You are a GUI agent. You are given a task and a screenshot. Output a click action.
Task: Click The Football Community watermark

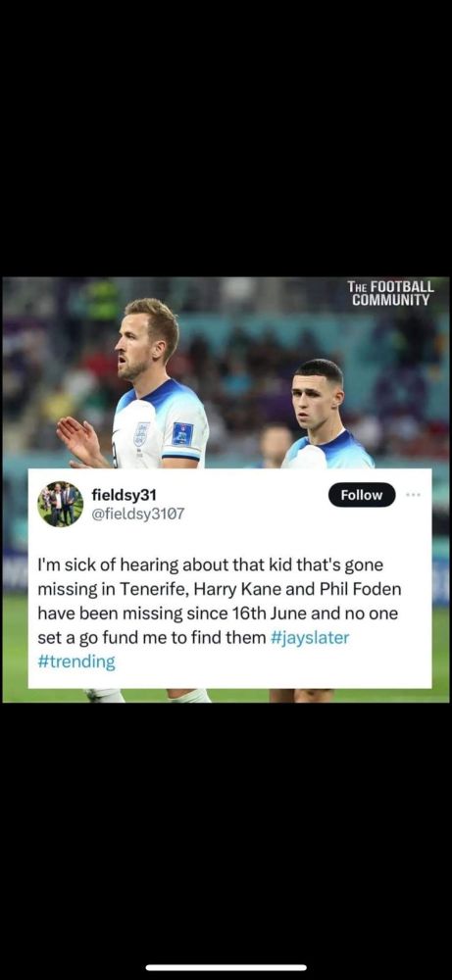click(390, 293)
